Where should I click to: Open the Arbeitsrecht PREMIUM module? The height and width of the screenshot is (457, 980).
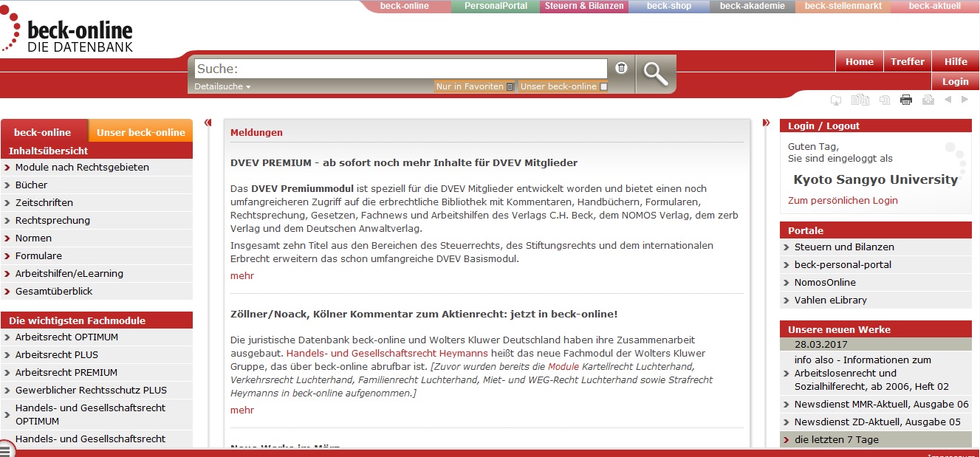click(97, 373)
